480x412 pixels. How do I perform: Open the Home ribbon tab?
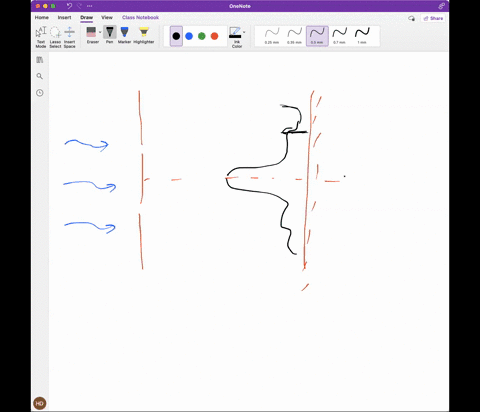click(x=42, y=17)
